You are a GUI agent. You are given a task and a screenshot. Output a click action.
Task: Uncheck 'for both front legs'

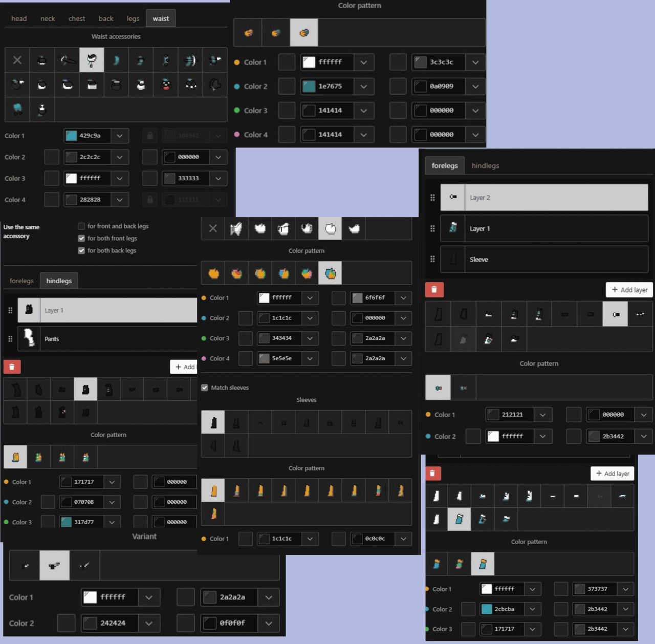pos(81,239)
